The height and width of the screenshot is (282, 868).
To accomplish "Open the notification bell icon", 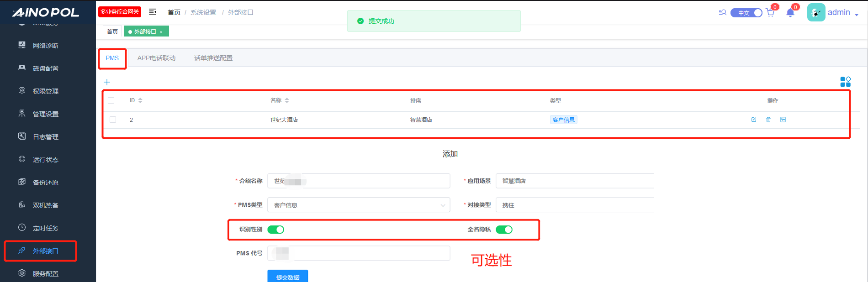I will tap(790, 13).
